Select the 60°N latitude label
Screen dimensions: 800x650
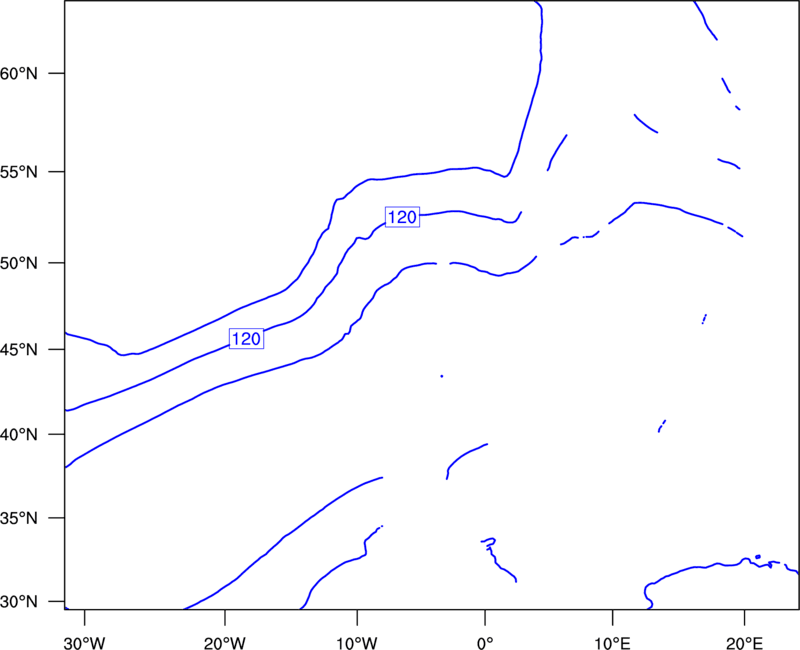19,74
